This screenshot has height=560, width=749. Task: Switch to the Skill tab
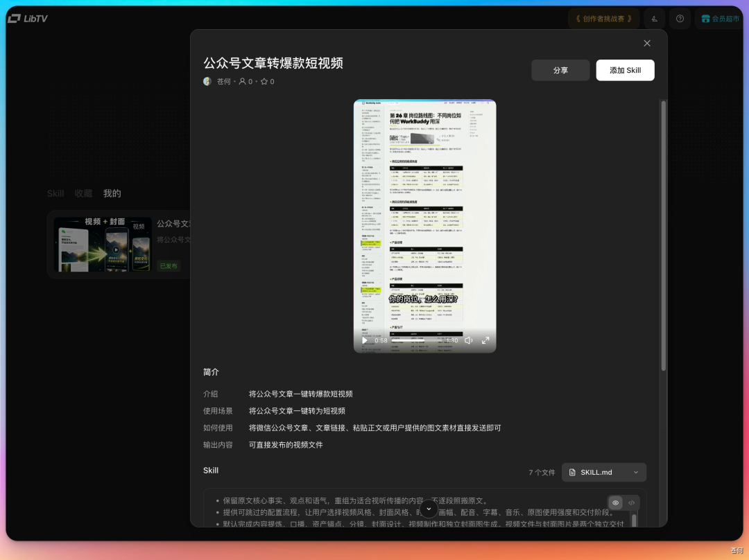click(x=55, y=193)
